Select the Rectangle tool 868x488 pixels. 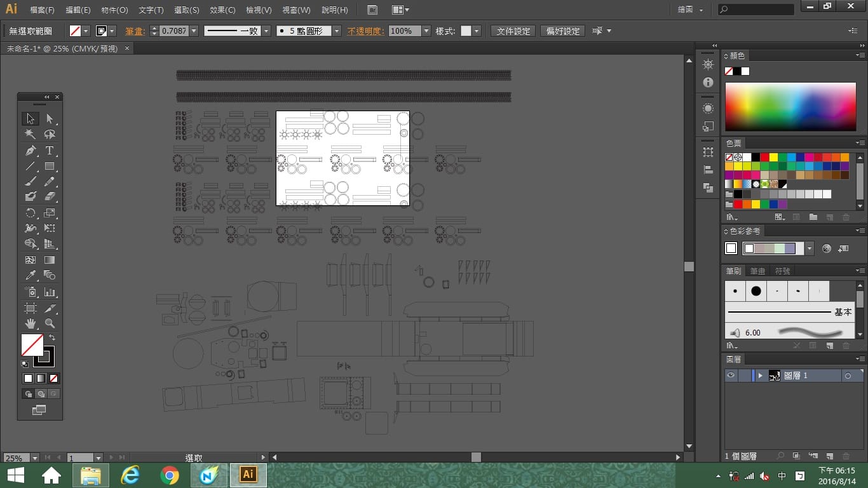coord(50,166)
